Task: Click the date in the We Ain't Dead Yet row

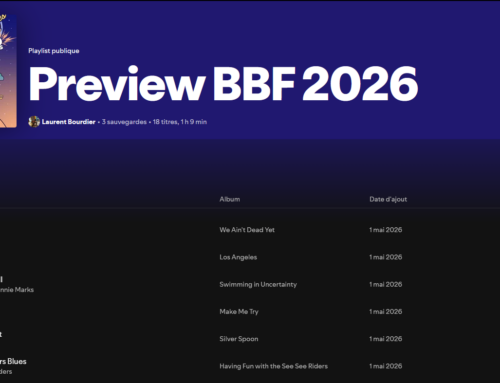Action: 385,230
